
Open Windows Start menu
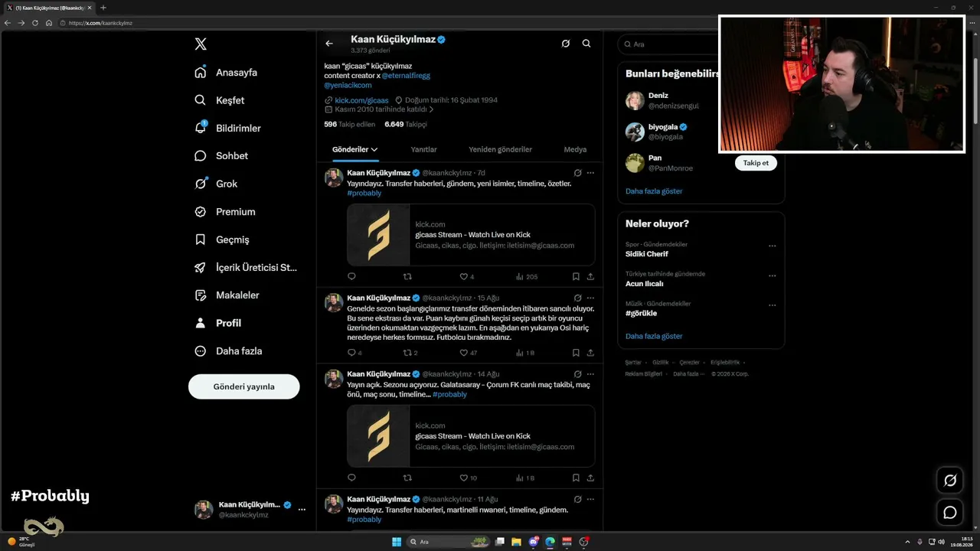397,542
